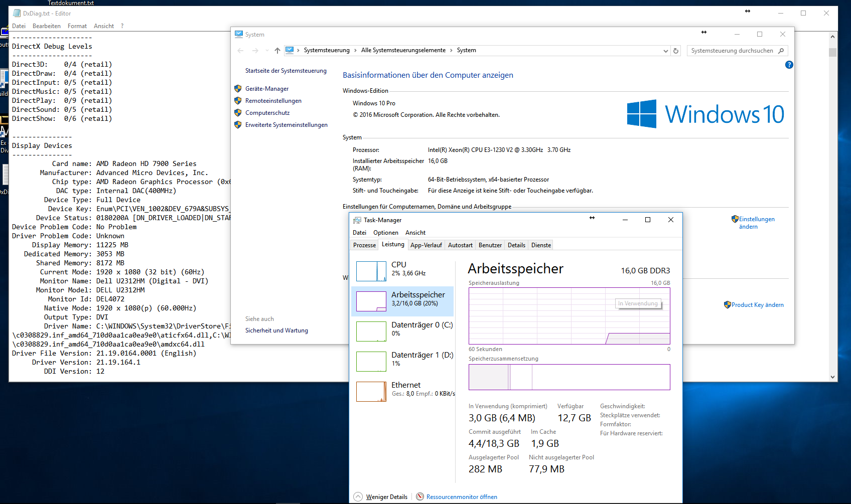The image size is (851, 504).
Task: Expand chevron before Systemsteuerung breadcrumb
Action: click(298, 50)
